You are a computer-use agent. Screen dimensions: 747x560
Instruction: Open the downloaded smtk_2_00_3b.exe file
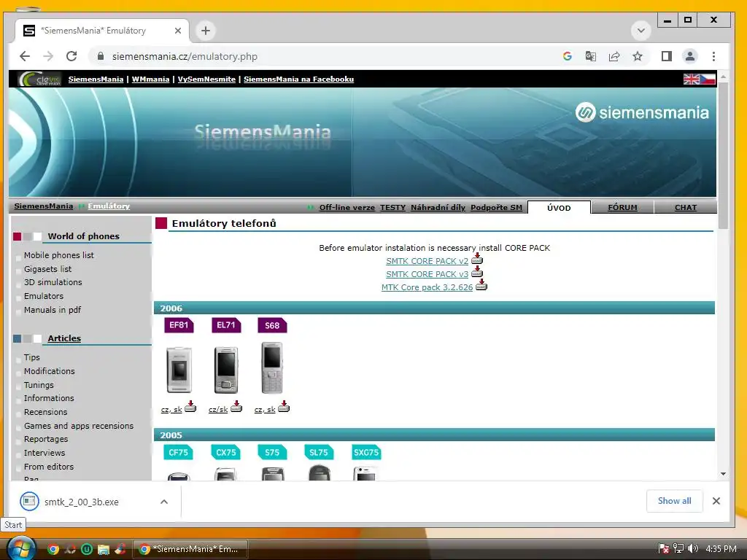(x=82, y=502)
